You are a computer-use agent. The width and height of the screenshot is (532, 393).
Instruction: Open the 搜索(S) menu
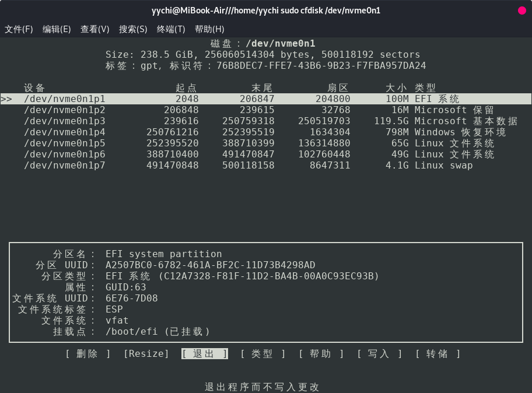coord(133,29)
